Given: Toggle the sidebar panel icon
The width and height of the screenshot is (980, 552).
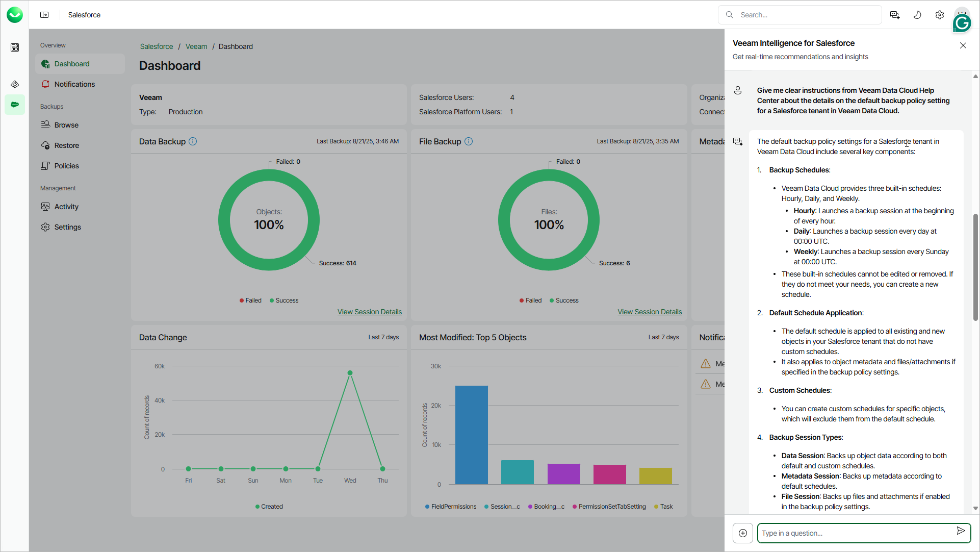Looking at the screenshot, I should click(x=44, y=15).
